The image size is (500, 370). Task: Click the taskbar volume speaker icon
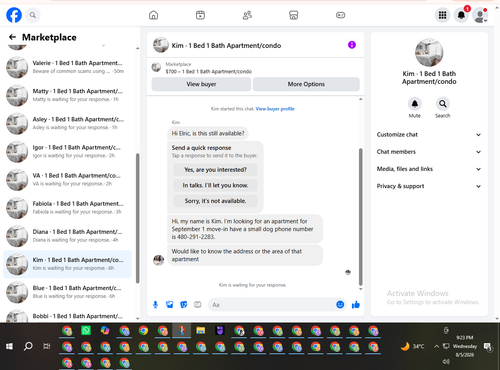(x=446, y=361)
